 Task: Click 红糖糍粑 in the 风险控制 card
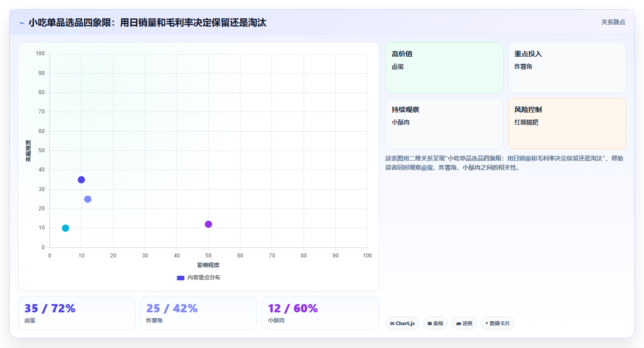[526, 123]
